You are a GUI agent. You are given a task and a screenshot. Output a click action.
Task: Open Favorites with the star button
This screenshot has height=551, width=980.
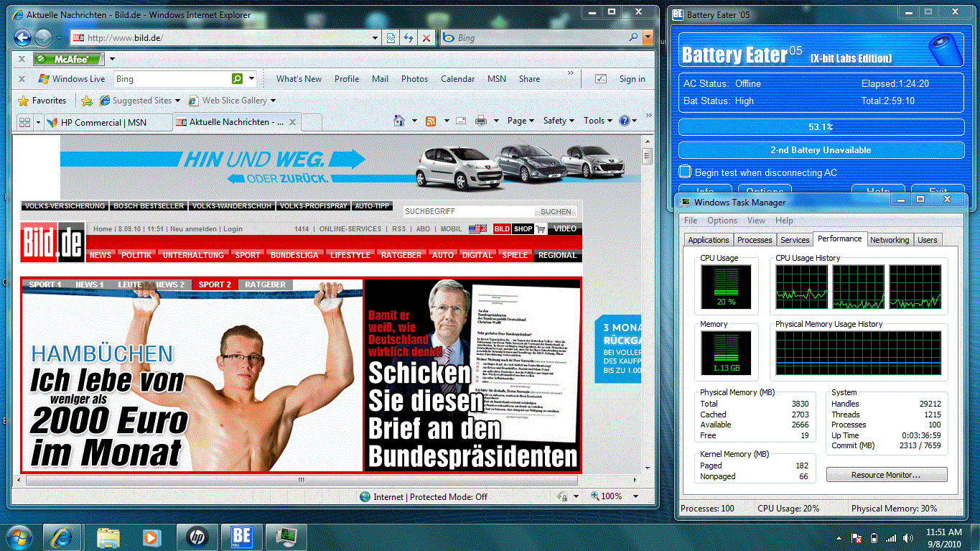pos(42,101)
